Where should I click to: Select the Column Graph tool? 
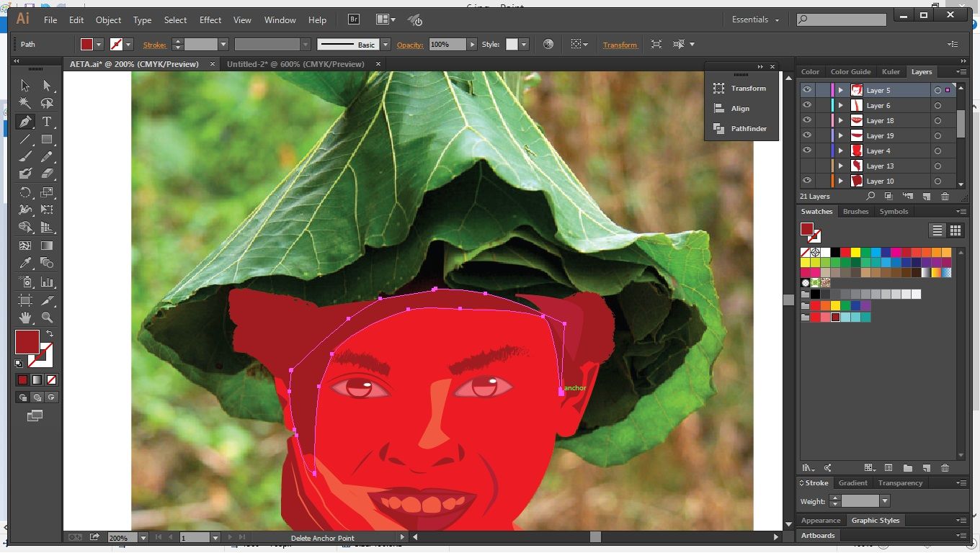(47, 282)
